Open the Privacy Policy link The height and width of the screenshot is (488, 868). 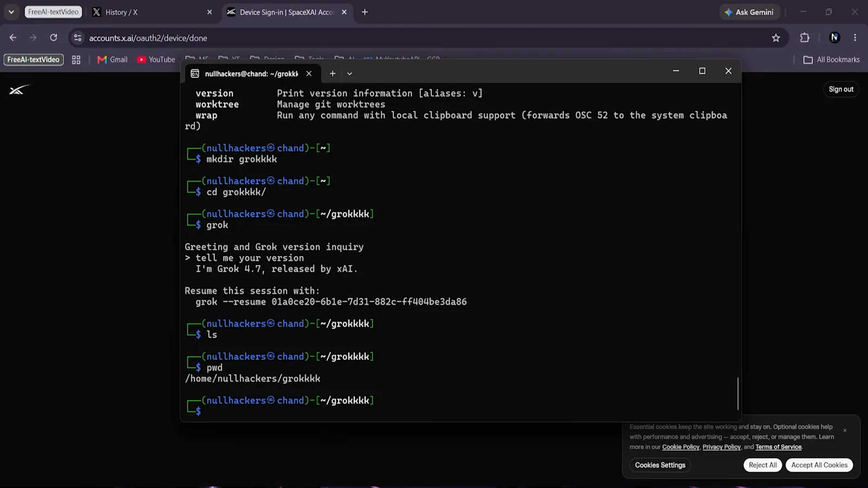pos(721,447)
